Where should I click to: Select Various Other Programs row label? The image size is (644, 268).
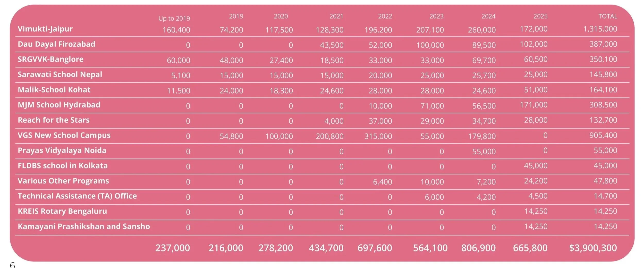point(63,181)
